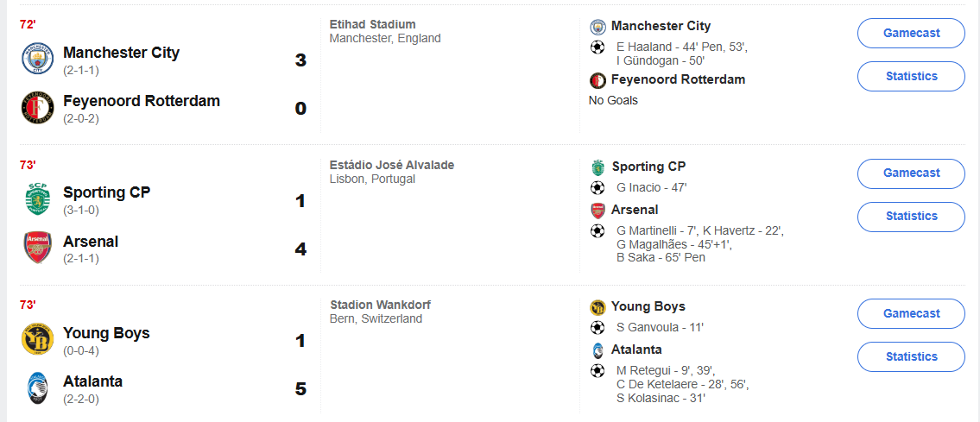View Statistics for Sporting CP vs Arsenal
This screenshot has height=422, width=980.
point(911,216)
